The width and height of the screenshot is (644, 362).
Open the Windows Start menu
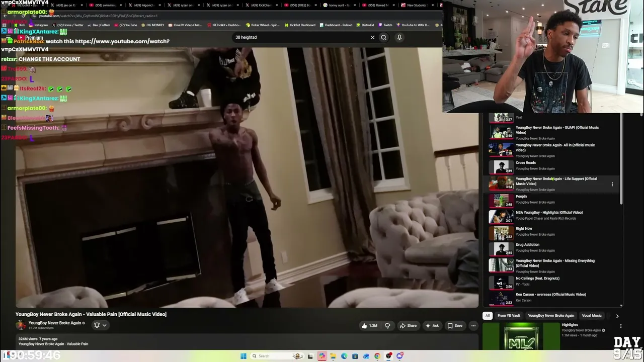click(244, 356)
